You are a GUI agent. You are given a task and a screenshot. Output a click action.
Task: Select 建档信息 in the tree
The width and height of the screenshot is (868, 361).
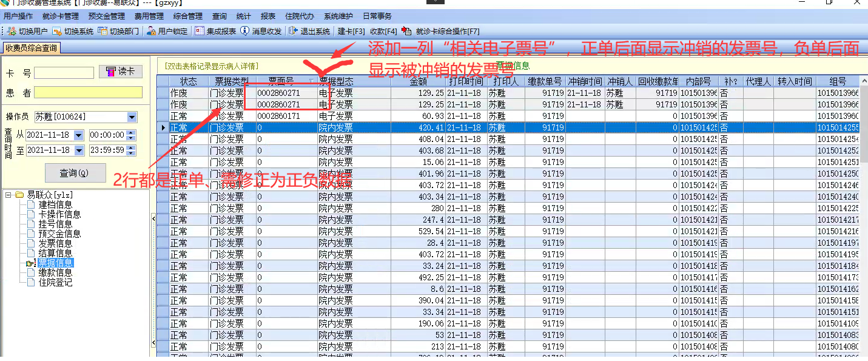tap(55, 204)
